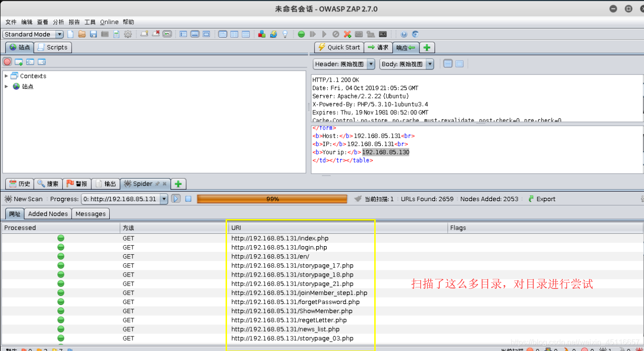
Task: Click the Submit and step icon
Action: [313, 34]
